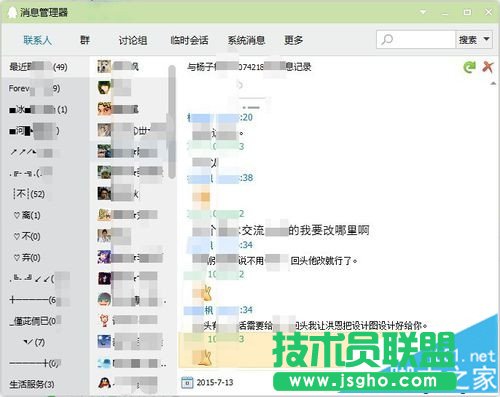This screenshot has width=500, height=397.
Task: Open the 临时会话 tab
Action: coord(189,40)
